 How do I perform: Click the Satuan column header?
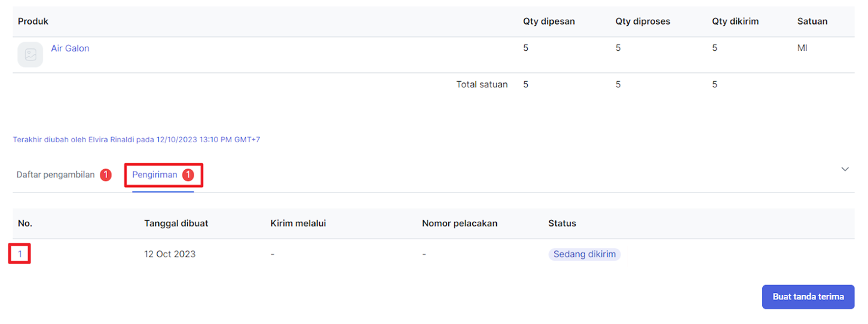click(x=812, y=22)
